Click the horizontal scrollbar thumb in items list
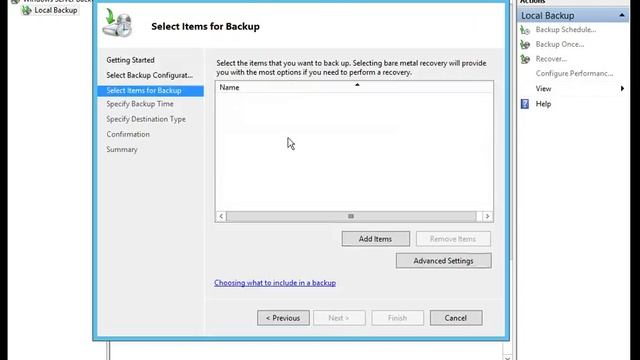The height and width of the screenshot is (360, 640). (351, 216)
